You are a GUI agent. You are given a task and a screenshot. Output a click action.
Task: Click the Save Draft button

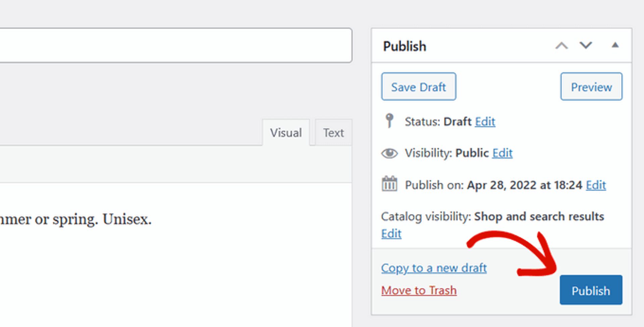coord(418,87)
